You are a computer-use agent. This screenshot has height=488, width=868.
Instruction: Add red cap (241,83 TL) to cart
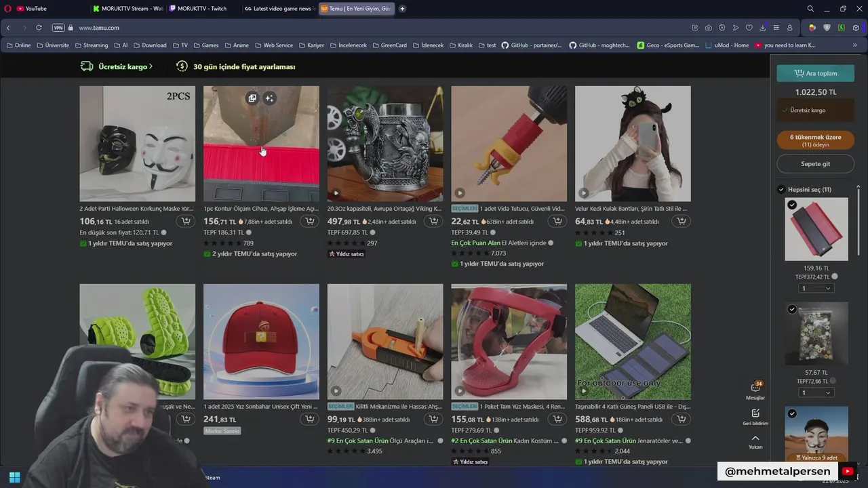click(x=310, y=419)
